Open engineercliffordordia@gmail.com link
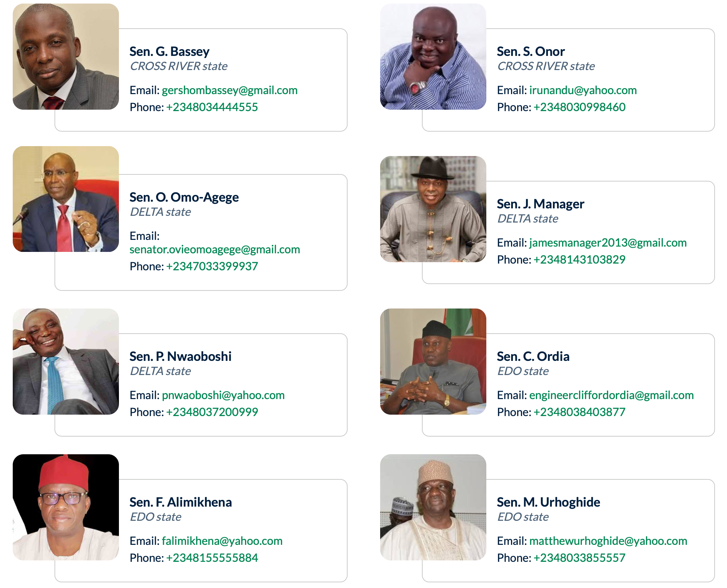This screenshot has height=588, width=727. [611, 395]
